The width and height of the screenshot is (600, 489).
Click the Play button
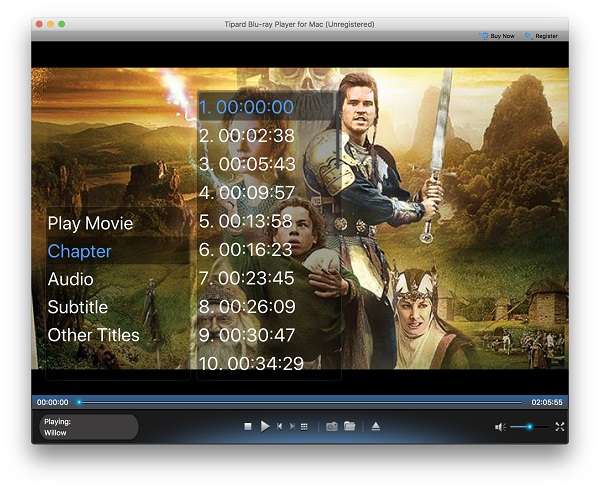click(265, 426)
